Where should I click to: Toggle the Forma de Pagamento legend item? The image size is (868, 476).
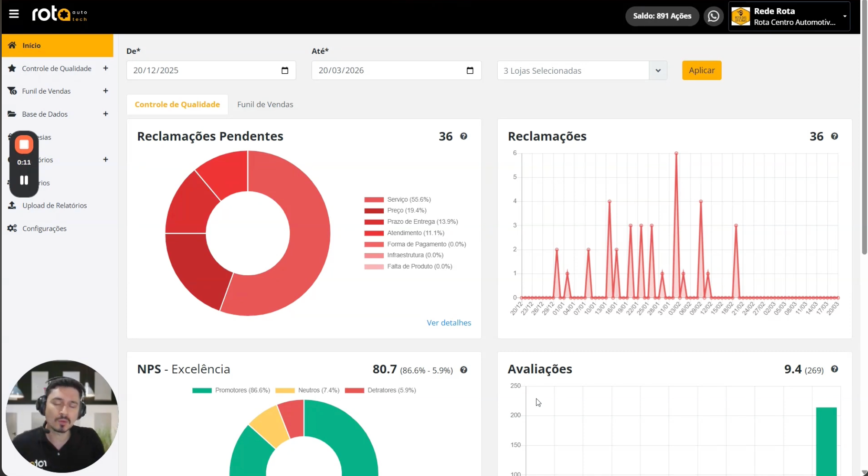point(415,244)
